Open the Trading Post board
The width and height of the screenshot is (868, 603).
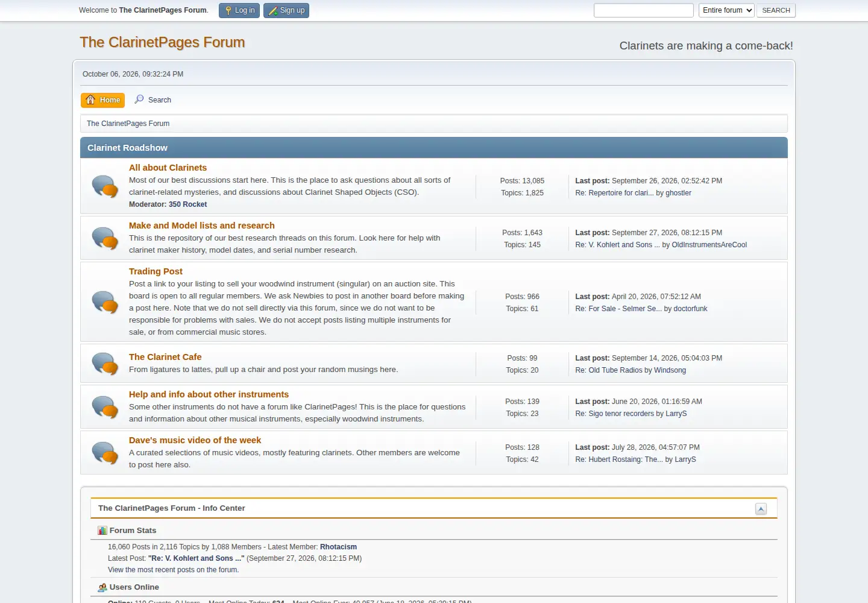(156, 271)
